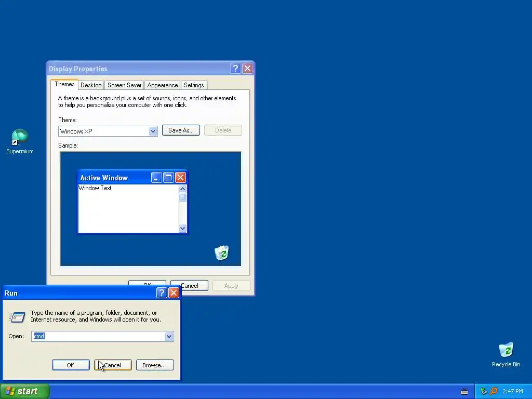Open the Start menu
Image resolution: width=532 pixels, height=399 pixels.
(x=24, y=391)
